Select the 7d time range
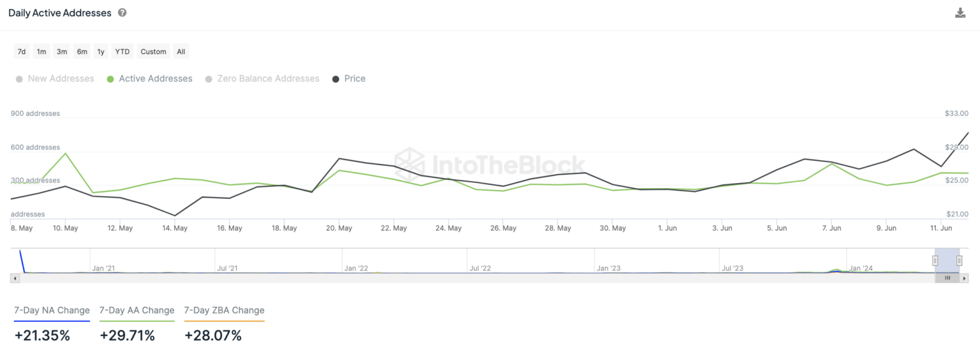The image size is (980, 352). [x=22, y=52]
